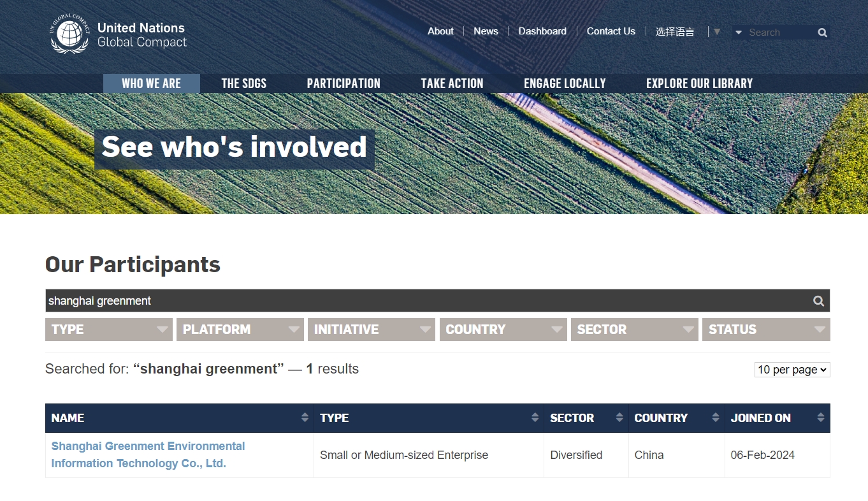868x501 pixels.
Task: Click the 'See who's involved' banner title
Action: (235, 147)
